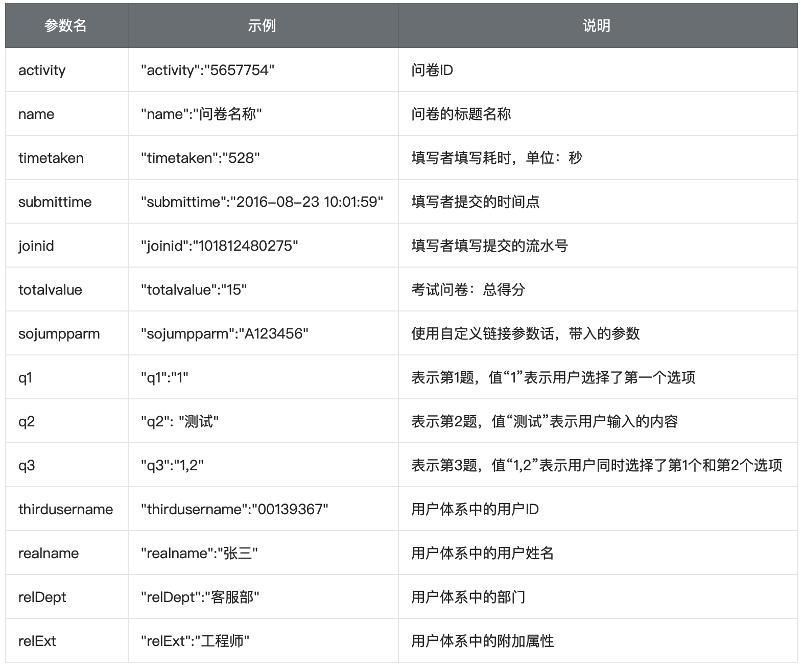Click the 表示第3题 description text
The height and width of the screenshot is (672, 804).
point(597,466)
